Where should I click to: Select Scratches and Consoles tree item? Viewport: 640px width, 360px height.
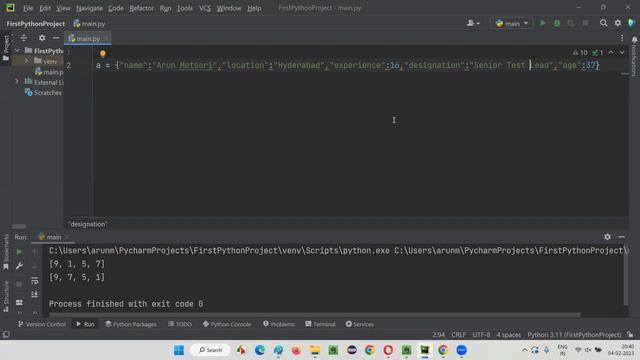pos(43,93)
